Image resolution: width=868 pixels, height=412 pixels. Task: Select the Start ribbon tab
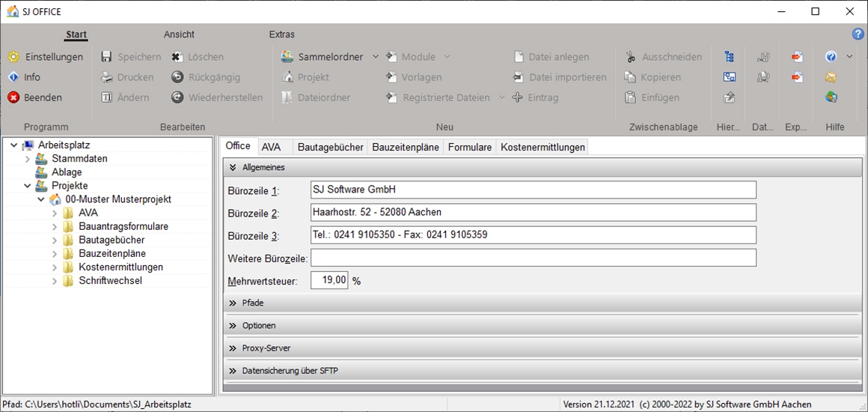[x=76, y=34]
